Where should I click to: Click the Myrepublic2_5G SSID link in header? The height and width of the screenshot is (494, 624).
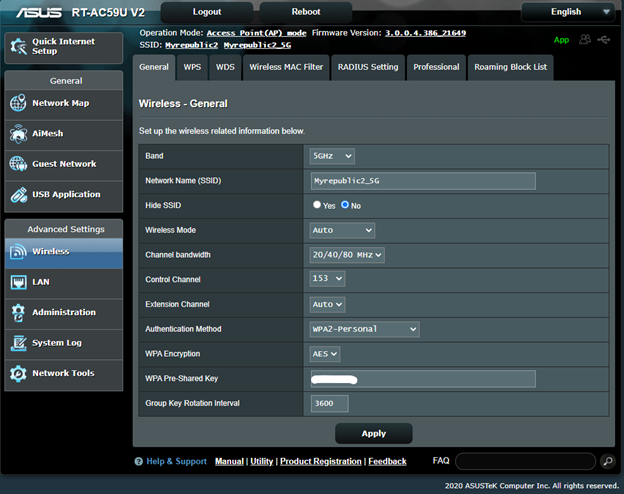[257, 45]
